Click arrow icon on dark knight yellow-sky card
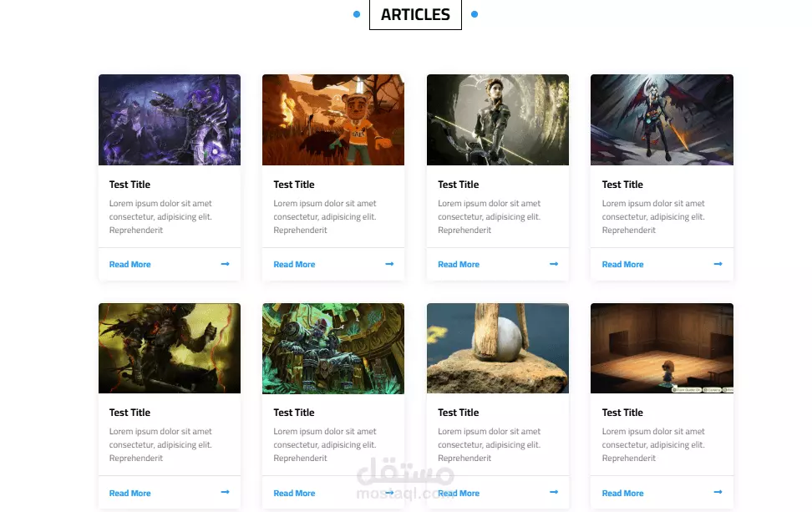The image size is (812, 512). click(x=226, y=492)
